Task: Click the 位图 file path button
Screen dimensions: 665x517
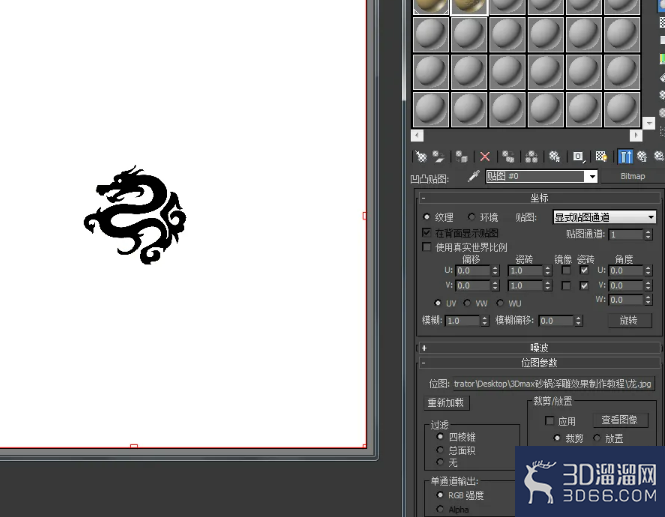Action: click(553, 384)
